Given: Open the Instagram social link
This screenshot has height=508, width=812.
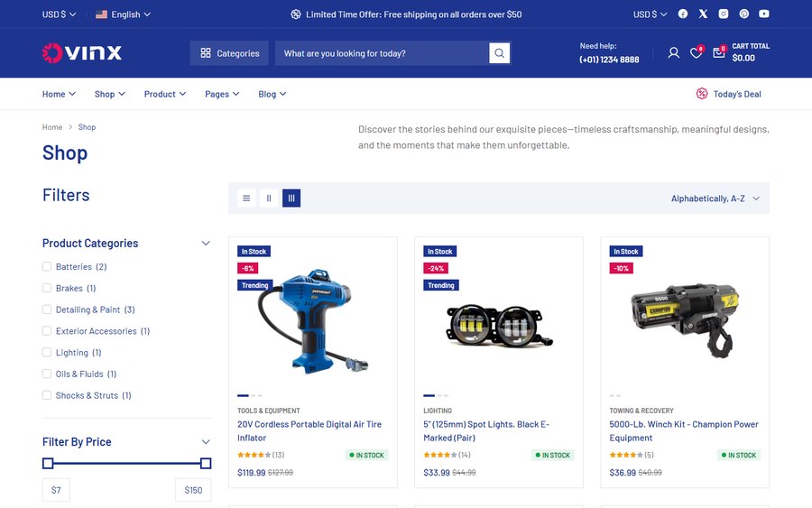Looking at the screenshot, I should pyautogui.click(x=724, y=14).
